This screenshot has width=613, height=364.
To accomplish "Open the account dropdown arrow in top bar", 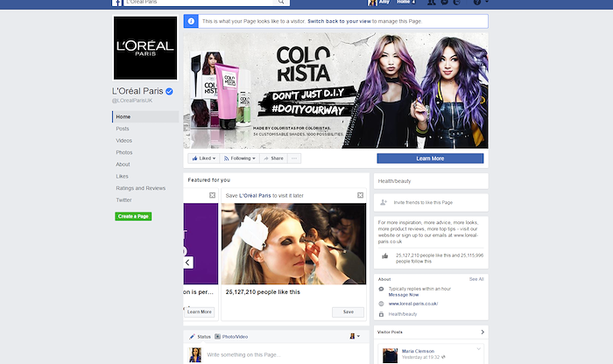I will [487, 2].
